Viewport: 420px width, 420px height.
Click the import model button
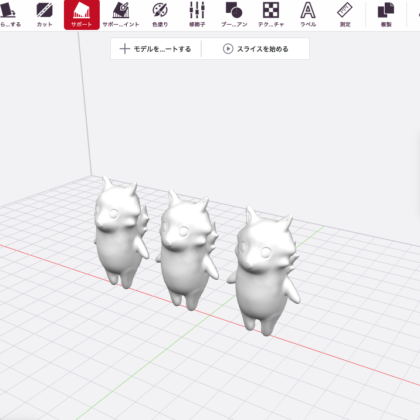[156, 49]
